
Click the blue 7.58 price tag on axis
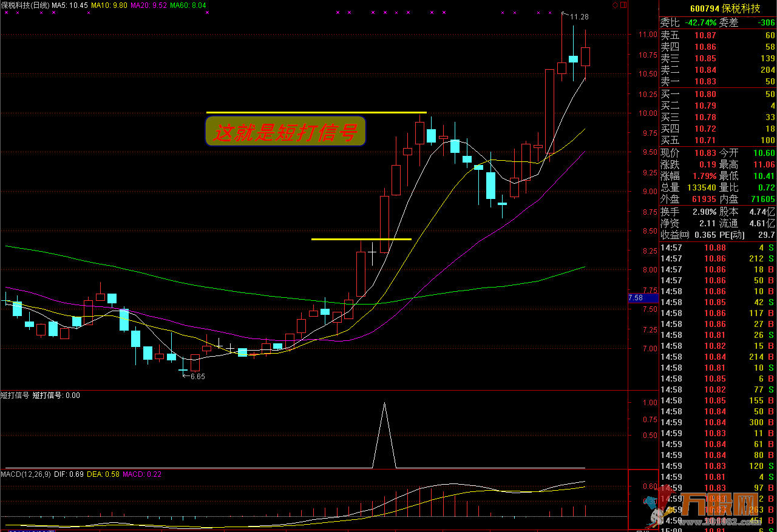[643, 298]
